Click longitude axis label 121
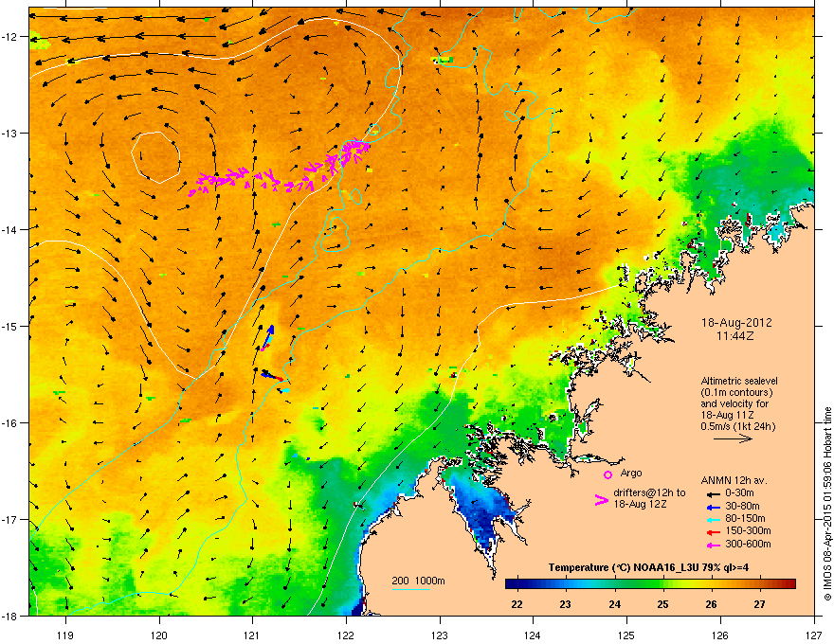 pyautogui.click(x=252, y=635)
